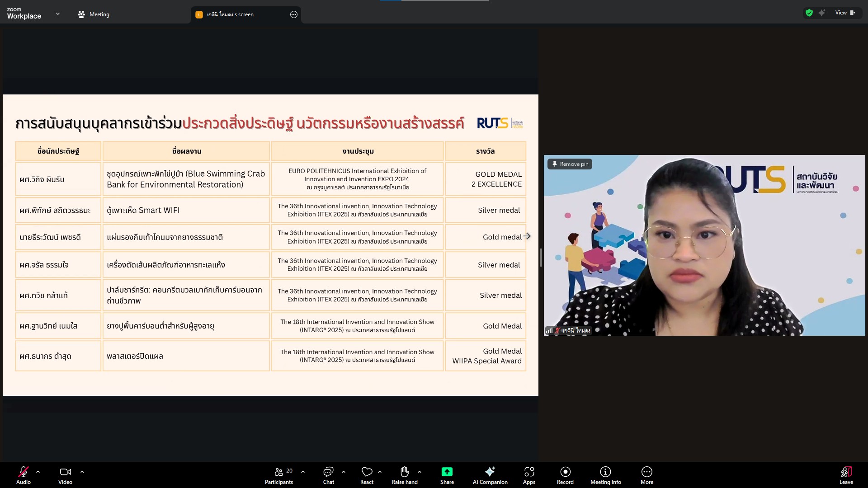Unmute microphone with the Audio button
Image resolution: width=868 pixels, height=488 pixels.
24,474
